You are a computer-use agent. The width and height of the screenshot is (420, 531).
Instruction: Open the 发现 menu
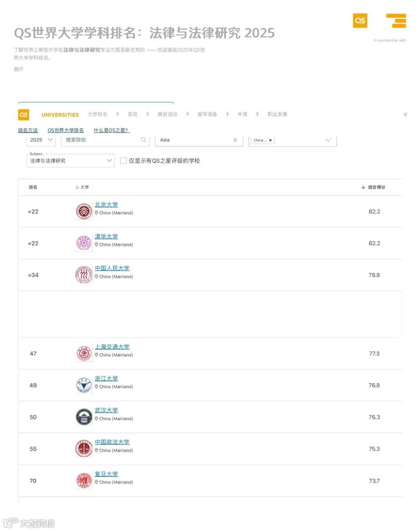(x=132, y=114)
